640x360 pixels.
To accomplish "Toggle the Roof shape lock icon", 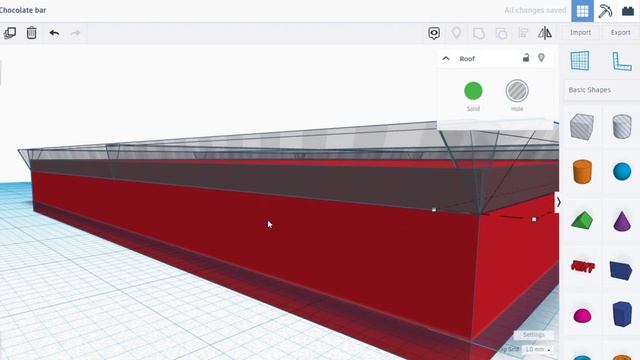I will [526, 58].
